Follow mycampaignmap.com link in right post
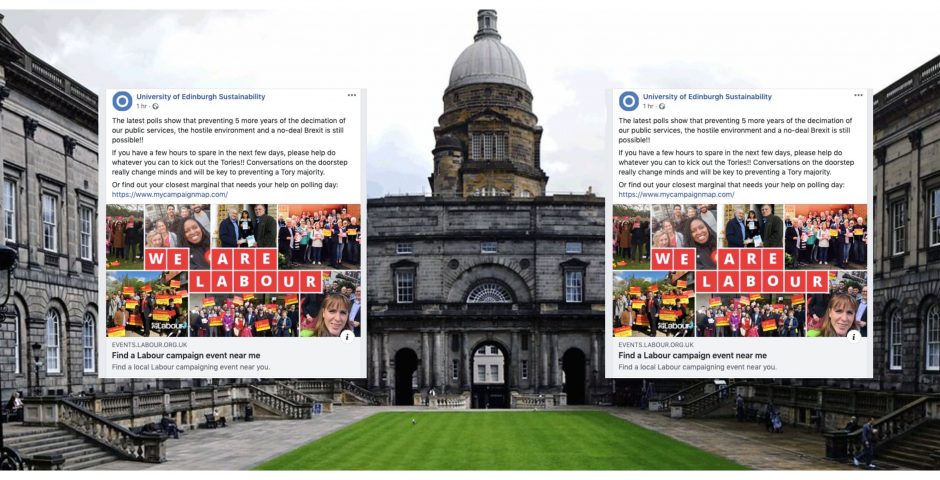Viewport: 940px width, 480px height. 676,195
